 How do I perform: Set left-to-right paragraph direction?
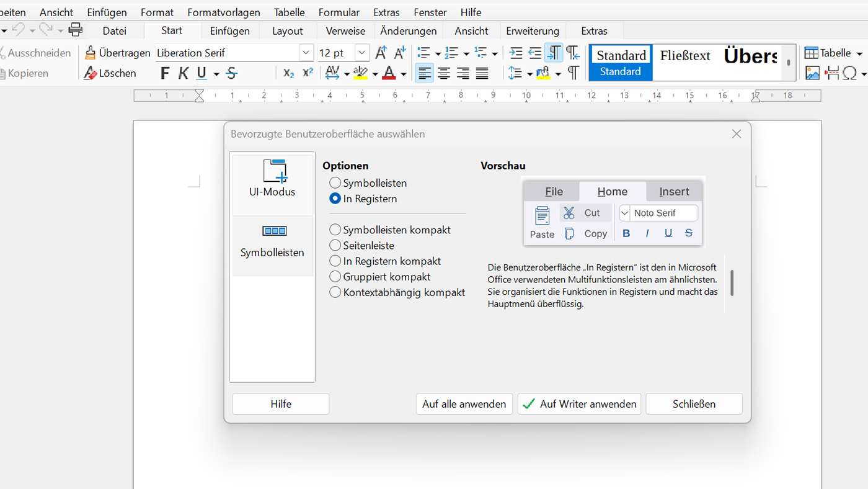(554, 53)
